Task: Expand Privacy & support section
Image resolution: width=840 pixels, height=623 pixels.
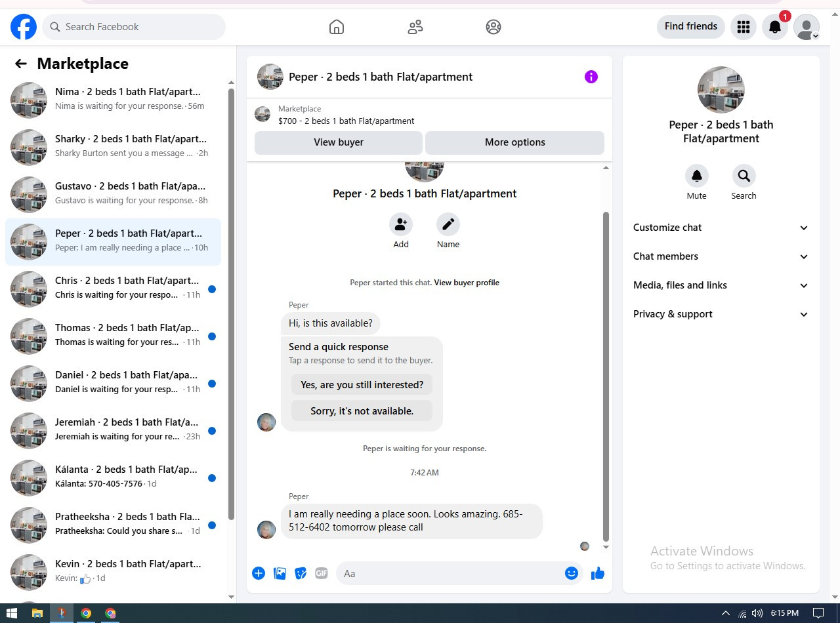Action: coord(721,314)
